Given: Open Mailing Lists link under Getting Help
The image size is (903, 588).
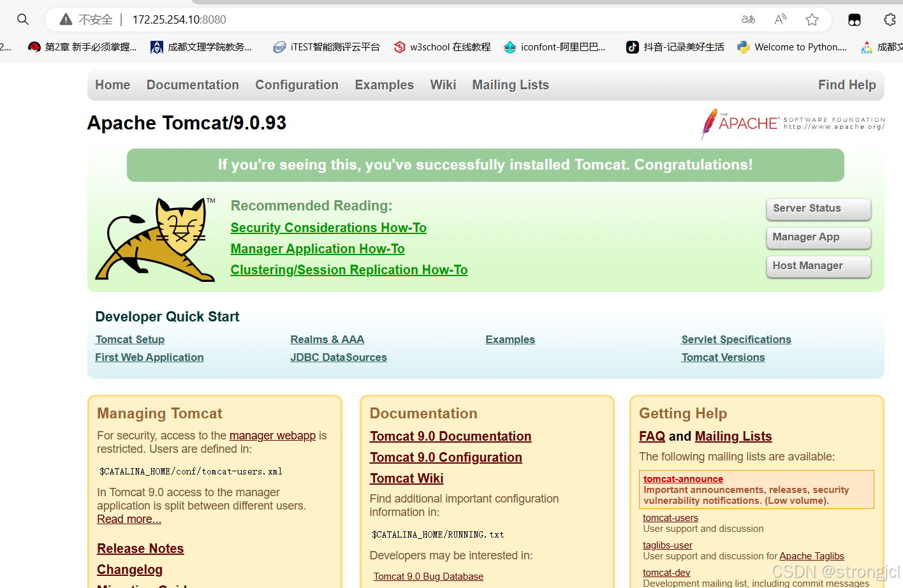Looking at the screenshot, I should coord(733,436).
